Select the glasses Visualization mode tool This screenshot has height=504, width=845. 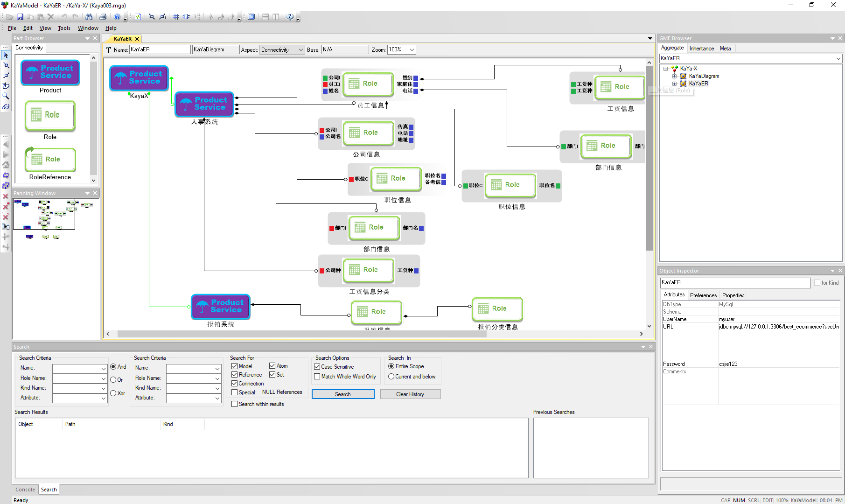point(6,107)
